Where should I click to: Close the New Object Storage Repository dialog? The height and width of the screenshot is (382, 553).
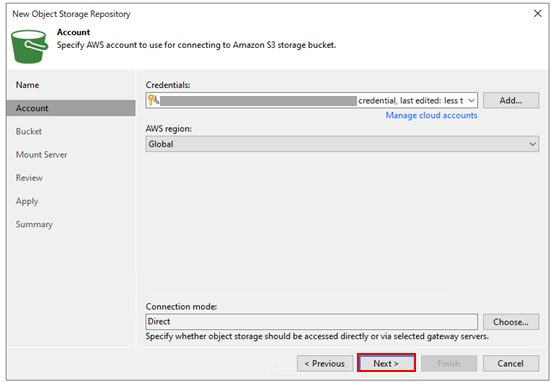click(x=537, y=13)
